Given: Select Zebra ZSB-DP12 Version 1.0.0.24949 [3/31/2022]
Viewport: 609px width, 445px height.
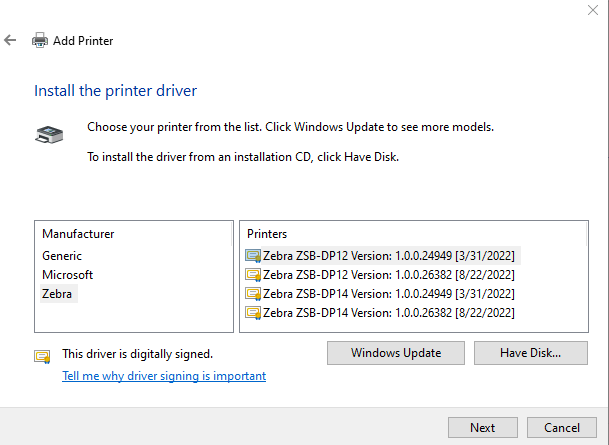Looking at the screenshot, I should pos(383,256).
